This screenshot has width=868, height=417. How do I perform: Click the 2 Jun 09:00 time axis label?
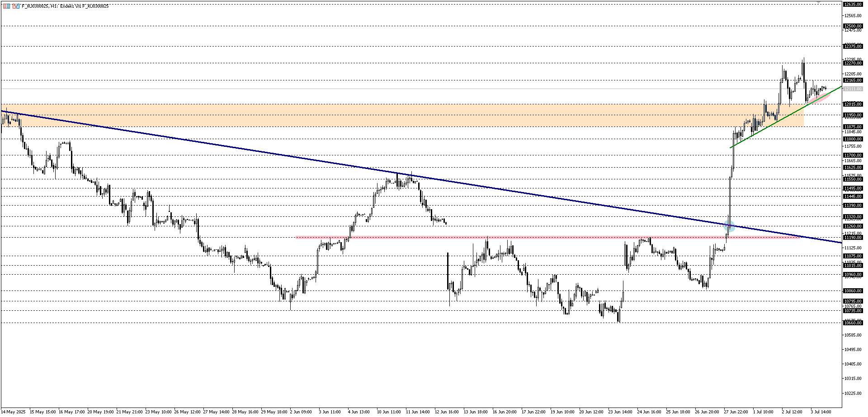(301, 412)
